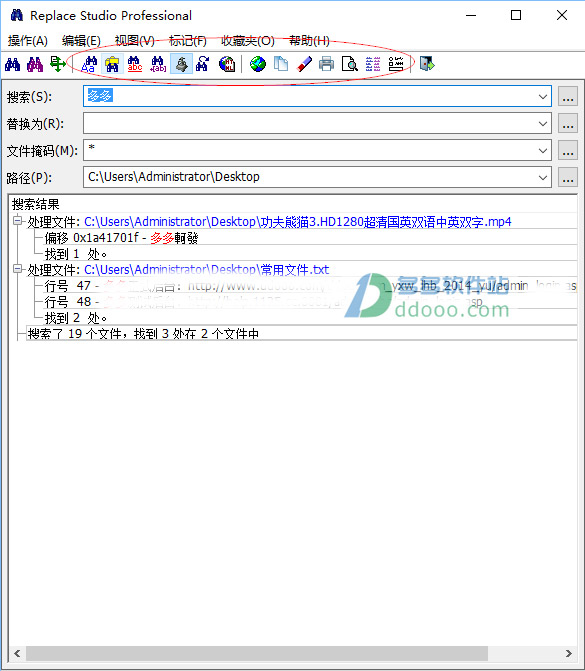585x671 pixels.
Task: Toggle the case sensitive Aa search option
Action: pos(89,64)
